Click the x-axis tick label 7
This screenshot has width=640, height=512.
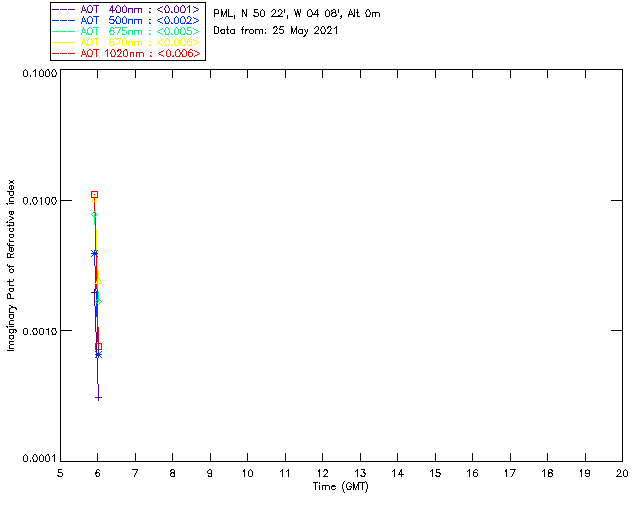click(x=135, y=474)
